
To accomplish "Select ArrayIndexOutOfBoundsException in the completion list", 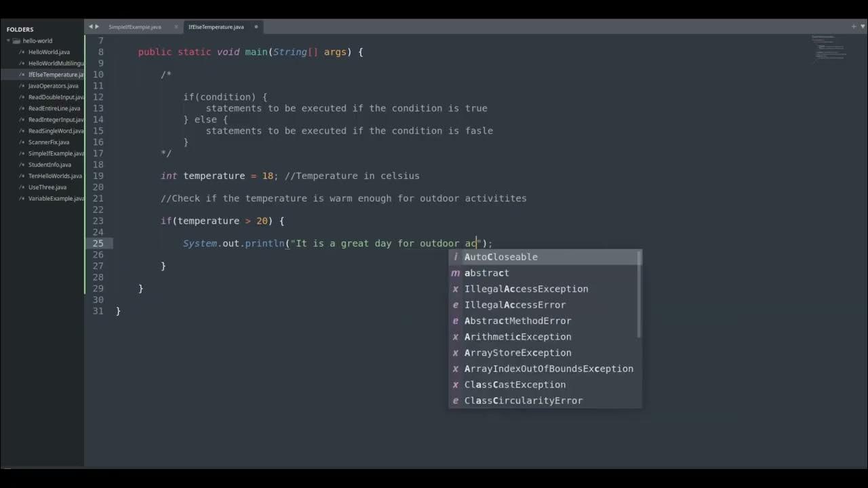I will point(549,369).
